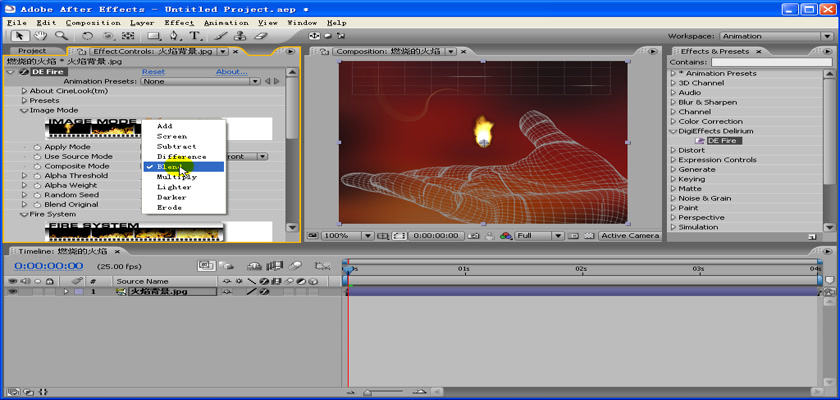840x400 pixels.
Task: Toggle Random Seed stopwatch
Action: [x=37, y=195]
